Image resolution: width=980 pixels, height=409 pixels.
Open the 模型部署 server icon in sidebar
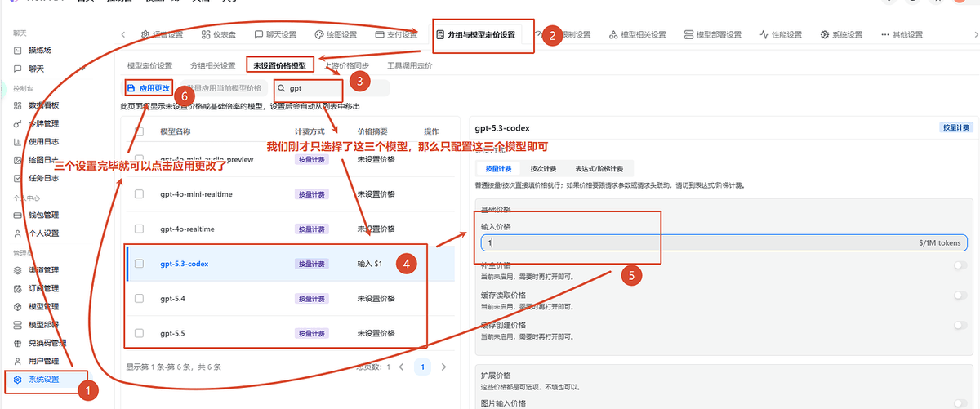click(x=19, y=325)
